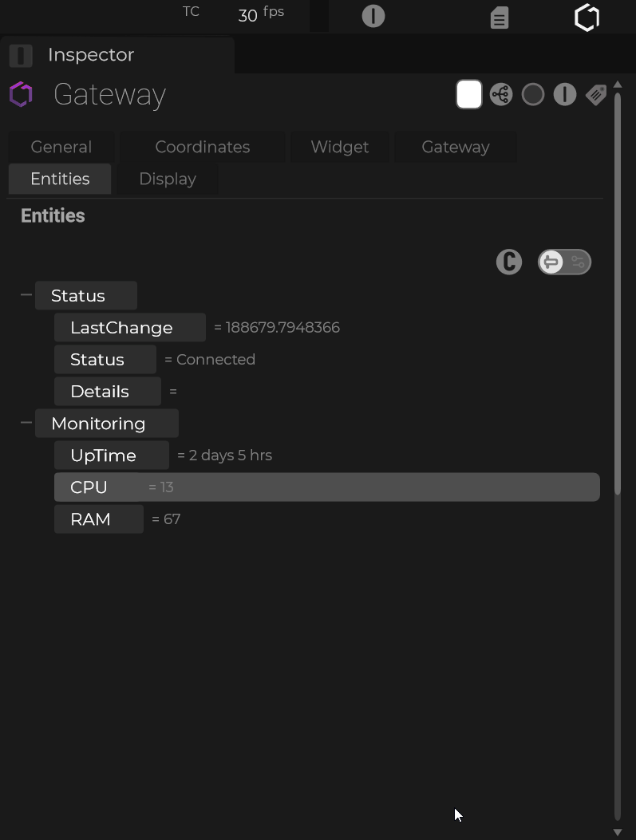Toggle the Inspector panel handle icon
The width and height of the screenshot is (636, 840).
point(21,55)
